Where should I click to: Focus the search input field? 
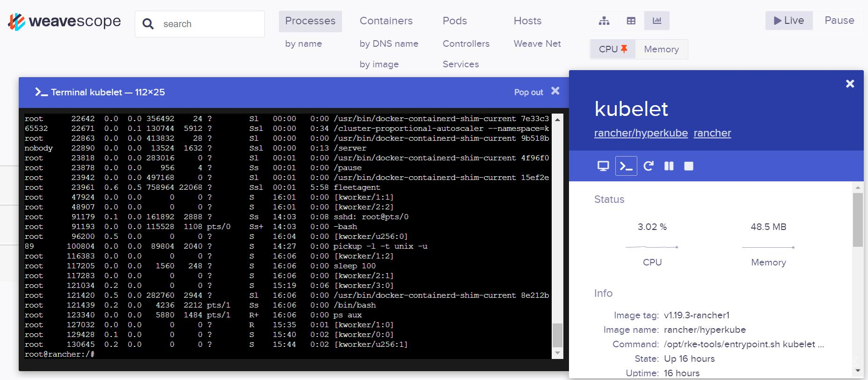point(200,24)
